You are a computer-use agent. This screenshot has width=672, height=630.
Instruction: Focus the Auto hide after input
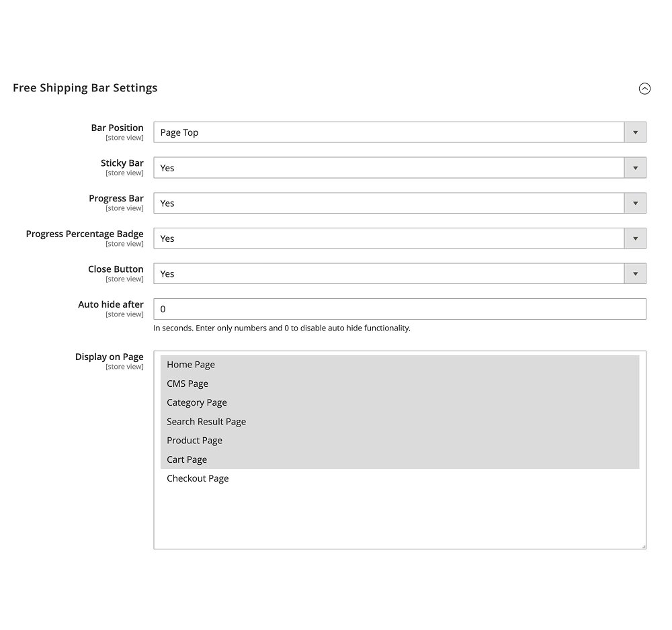click(399, 309)
